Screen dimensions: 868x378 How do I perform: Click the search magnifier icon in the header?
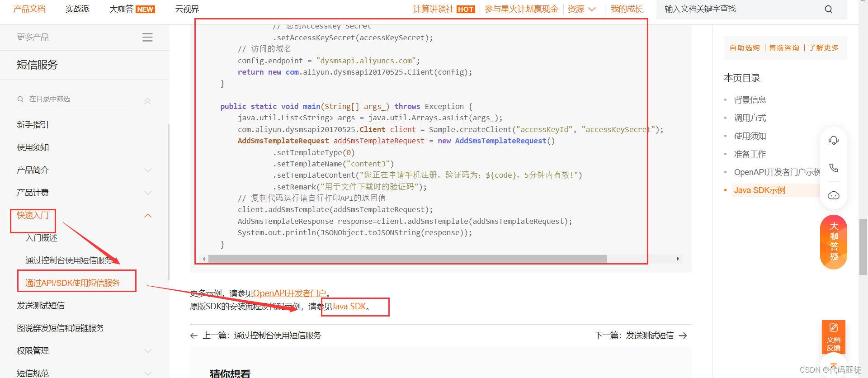pyautogui.click(x=828, y=9)
